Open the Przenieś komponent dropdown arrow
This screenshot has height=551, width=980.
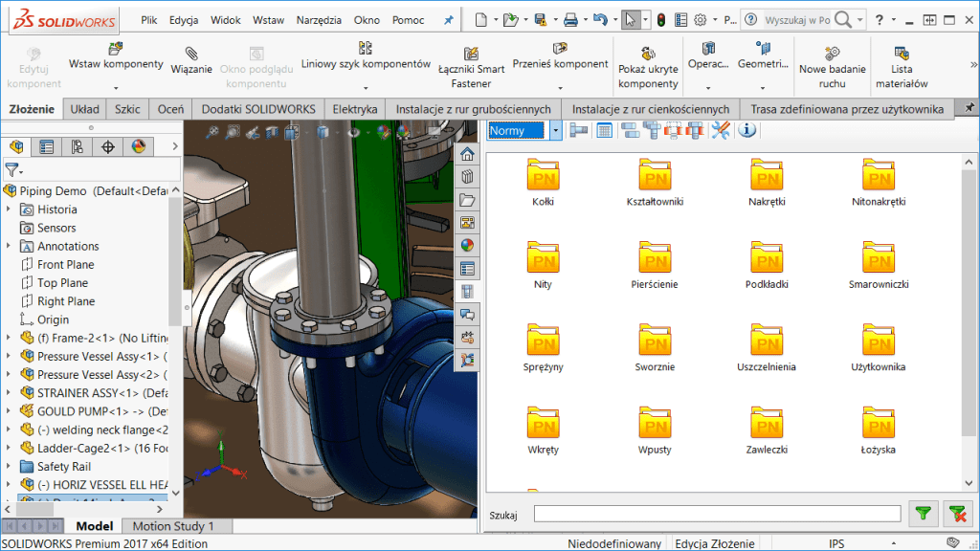tap(560, 88)
